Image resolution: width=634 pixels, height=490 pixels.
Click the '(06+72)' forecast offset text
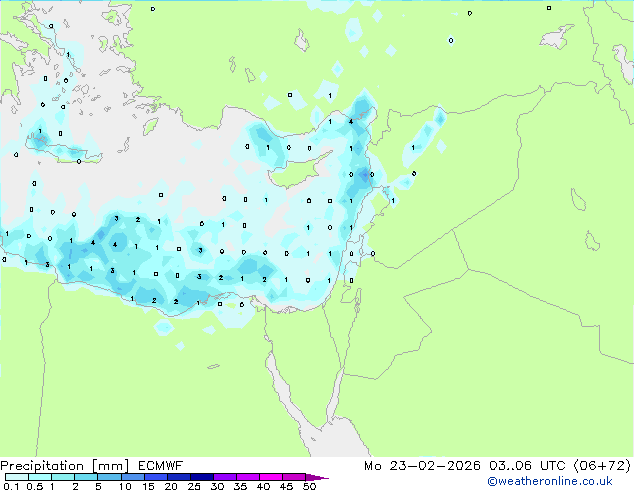coord(602,466)
